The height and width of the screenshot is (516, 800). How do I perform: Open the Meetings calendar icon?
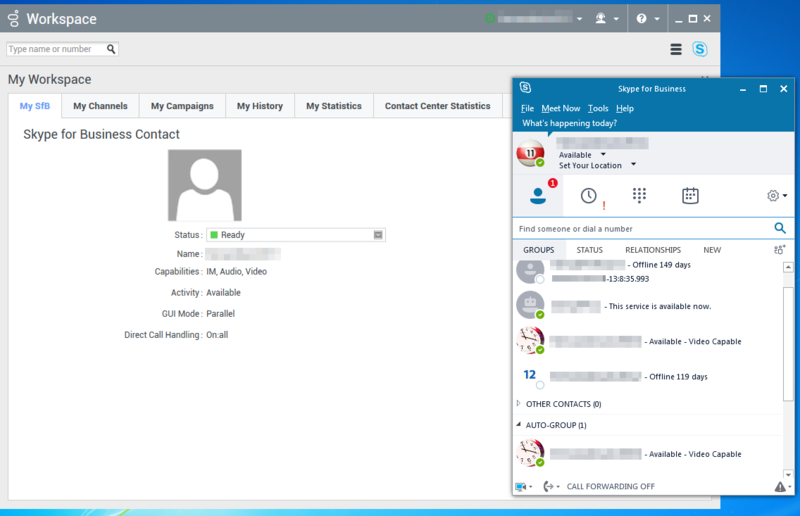[x=690, y=195]
